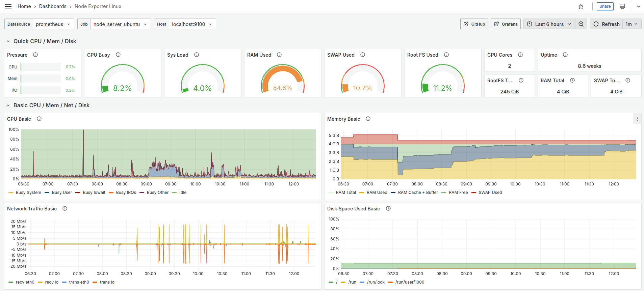The image size is (644, 291).
Task: Show info for the RAM Used panel
Action: (x=279, y=55)
